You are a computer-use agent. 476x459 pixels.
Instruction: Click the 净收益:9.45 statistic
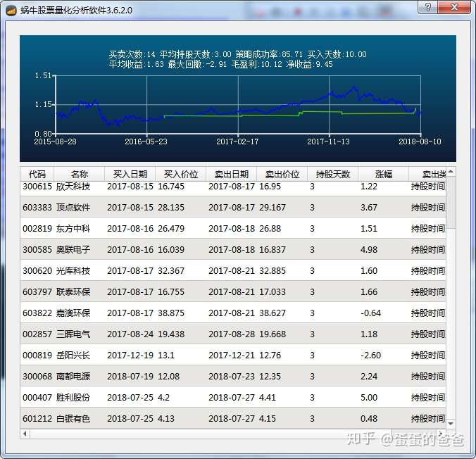[x=309, y=64]
